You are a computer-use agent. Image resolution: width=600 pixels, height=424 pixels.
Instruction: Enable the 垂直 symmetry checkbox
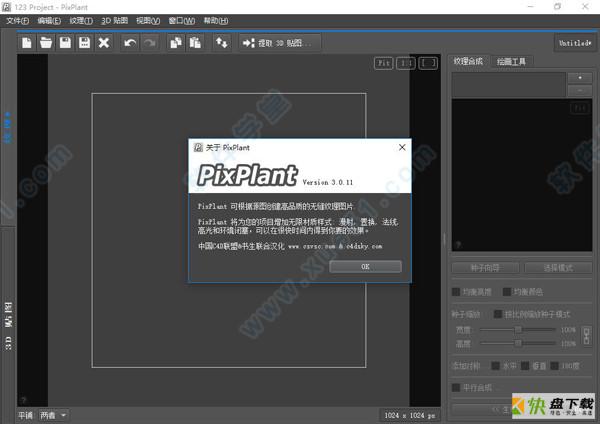click(525, 366)
